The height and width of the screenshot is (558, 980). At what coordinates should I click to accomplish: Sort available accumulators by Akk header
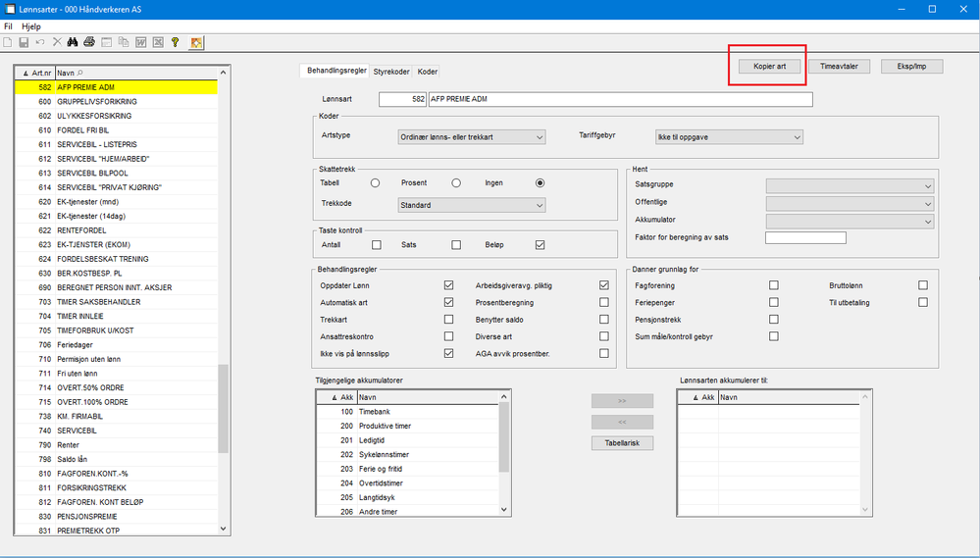click(336, 397)
